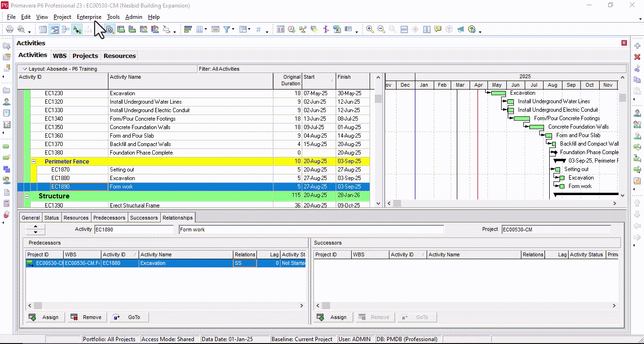The image size is (644, 344).
Task: Click the Zoom In magnifier
Action: [370, 29]
